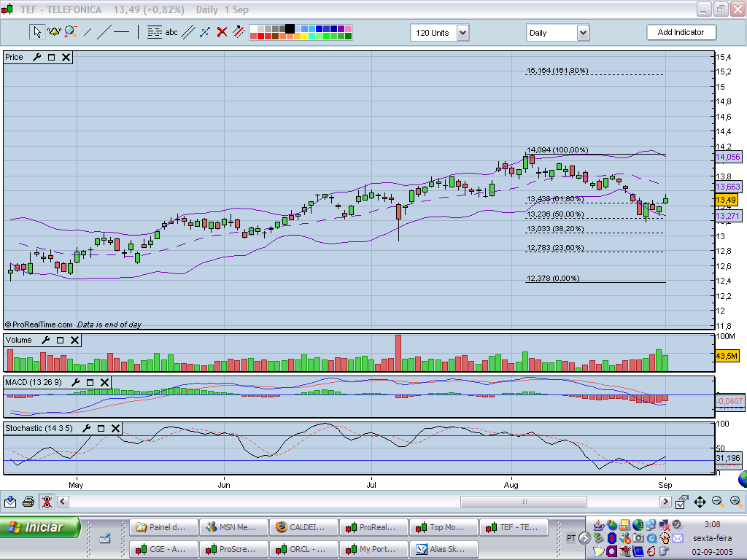Maximize the Volume panel with its square icon
Screen dimensions: 747x560
click(60, 340)
